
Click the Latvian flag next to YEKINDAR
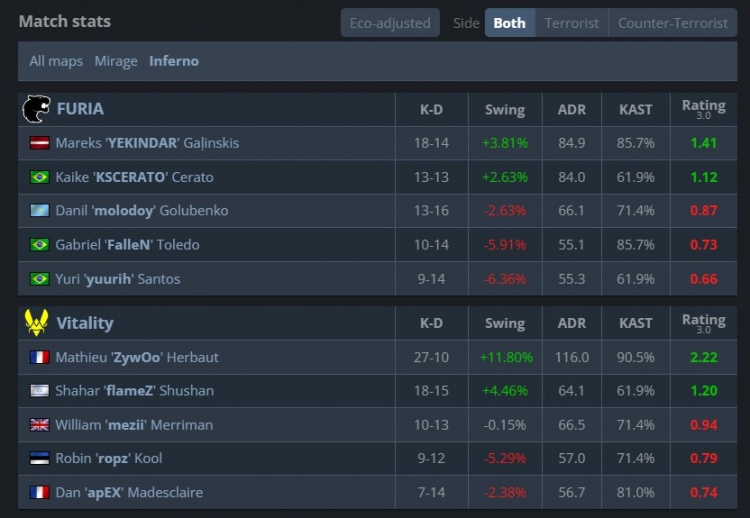(x=40, y=143)
